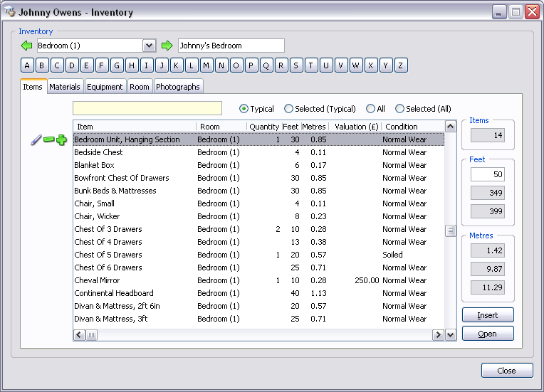This screenshot has width=544, height=392.
Task: Switch to the Materials tab
Action: click(65, 87)
